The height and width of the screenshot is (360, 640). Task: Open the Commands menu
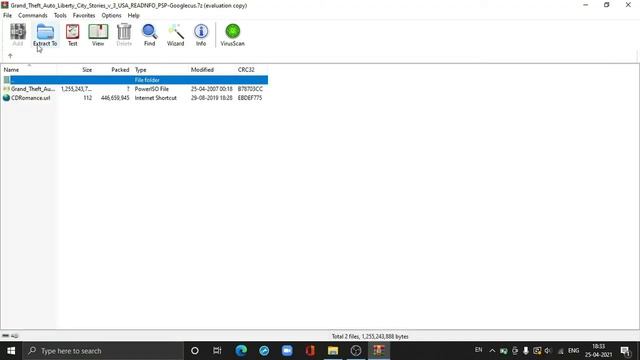pyautogui.click(x=33, y=16)
